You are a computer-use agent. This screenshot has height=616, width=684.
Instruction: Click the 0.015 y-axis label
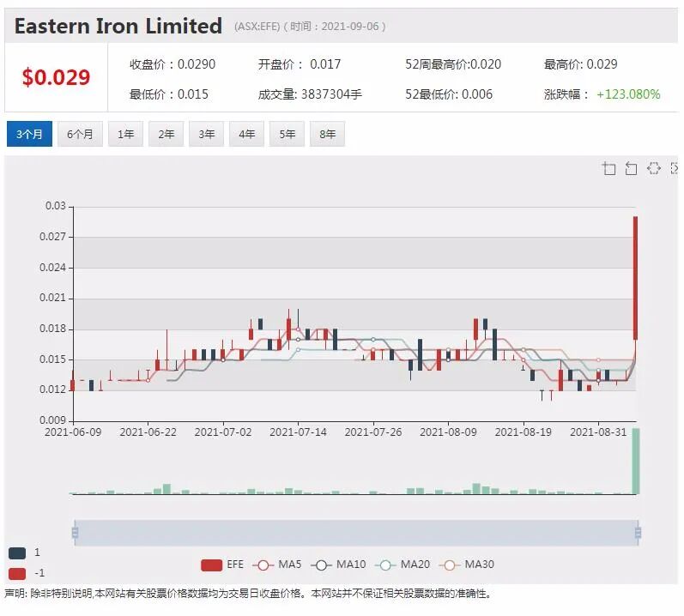[x=53, y=359]
